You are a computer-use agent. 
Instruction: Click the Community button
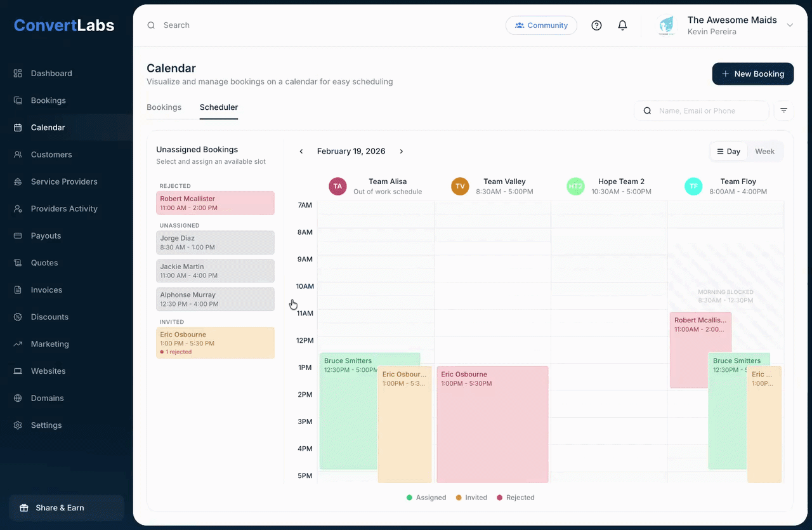[x=541, y=25]
